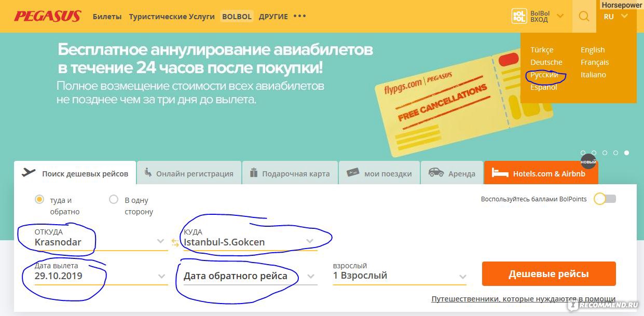The image size is (644, 316).
Task: Switch to the Аренда tab
Action: [451, 173]
